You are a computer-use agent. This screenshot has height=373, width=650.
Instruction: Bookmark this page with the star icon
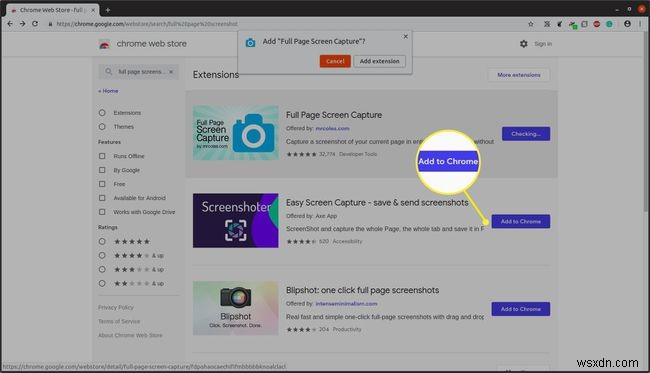[531, 24]
